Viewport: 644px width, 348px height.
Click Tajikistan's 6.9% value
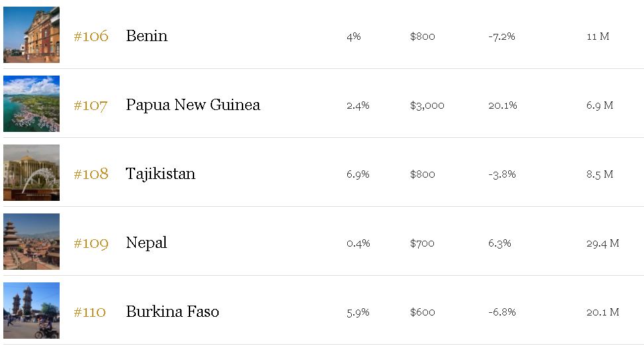pos(358,174)
